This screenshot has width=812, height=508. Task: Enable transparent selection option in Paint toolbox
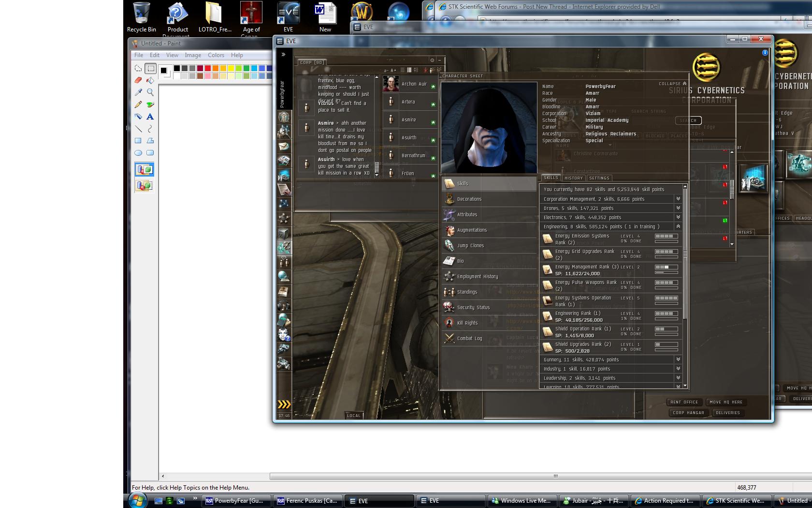click(144, 185)
